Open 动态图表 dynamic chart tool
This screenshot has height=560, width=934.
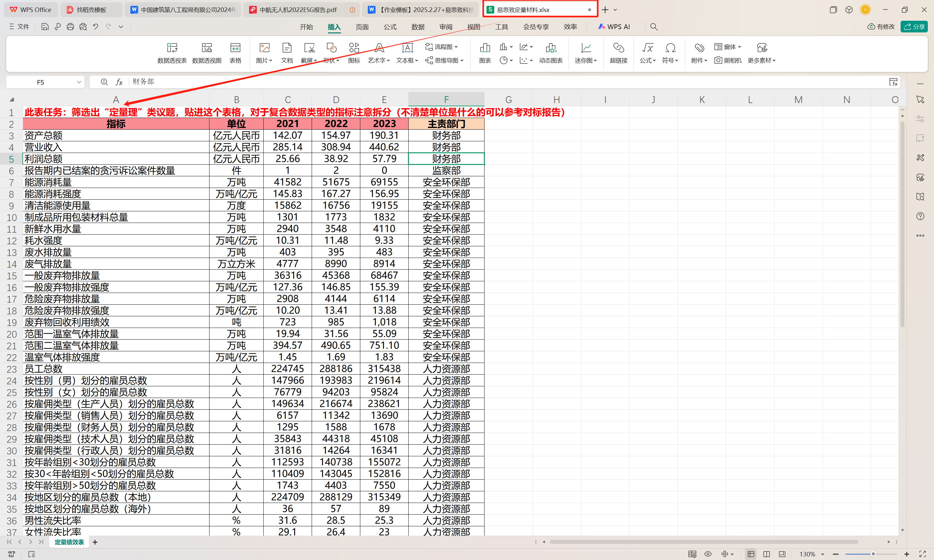[550, 53]
